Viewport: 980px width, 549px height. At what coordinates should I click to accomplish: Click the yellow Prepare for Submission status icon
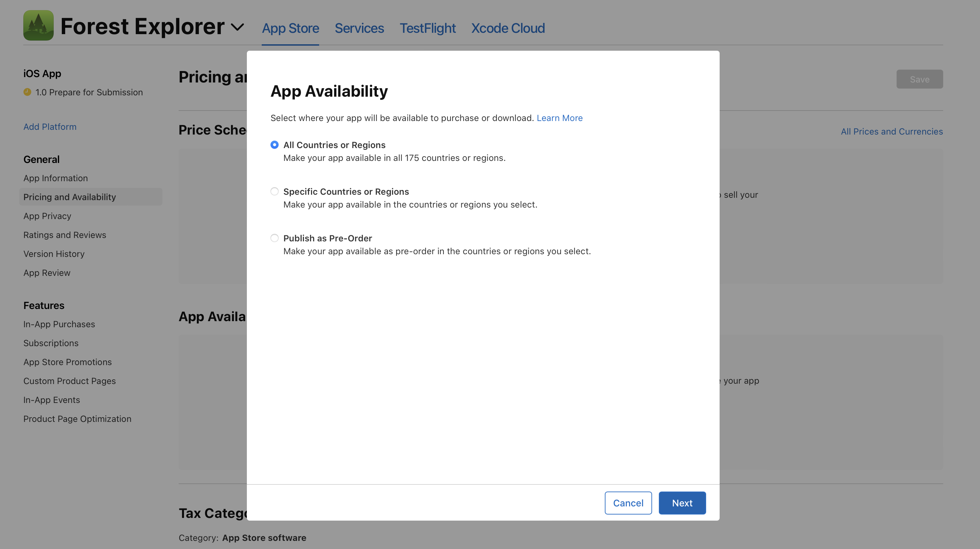27,92
